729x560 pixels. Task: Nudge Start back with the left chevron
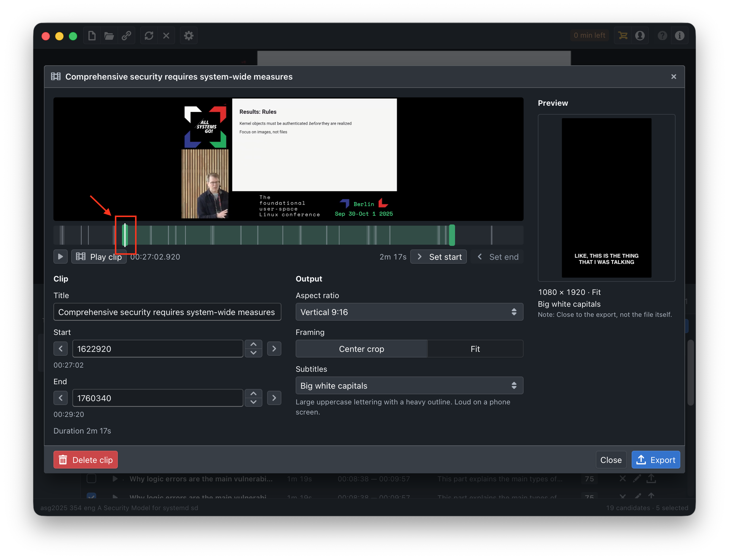coord(60,349)
